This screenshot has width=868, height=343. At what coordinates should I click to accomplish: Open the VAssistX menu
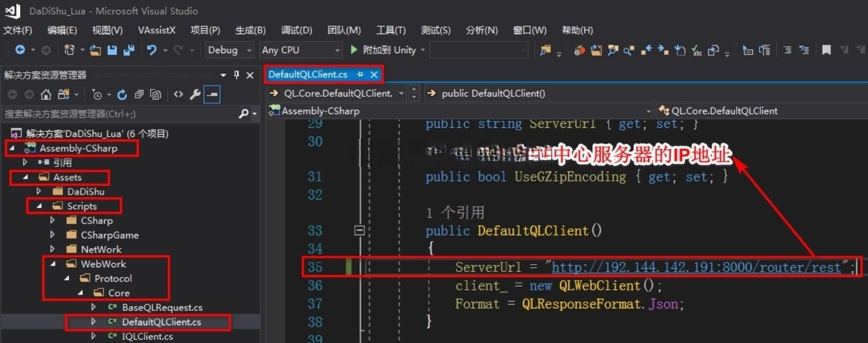(x=156, y=30)
